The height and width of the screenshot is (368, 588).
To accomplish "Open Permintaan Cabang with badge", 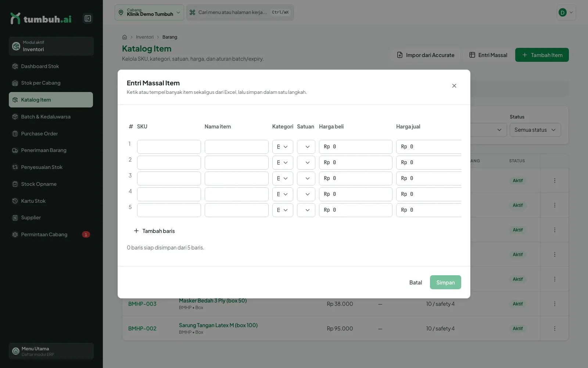I will click(51, 234).
